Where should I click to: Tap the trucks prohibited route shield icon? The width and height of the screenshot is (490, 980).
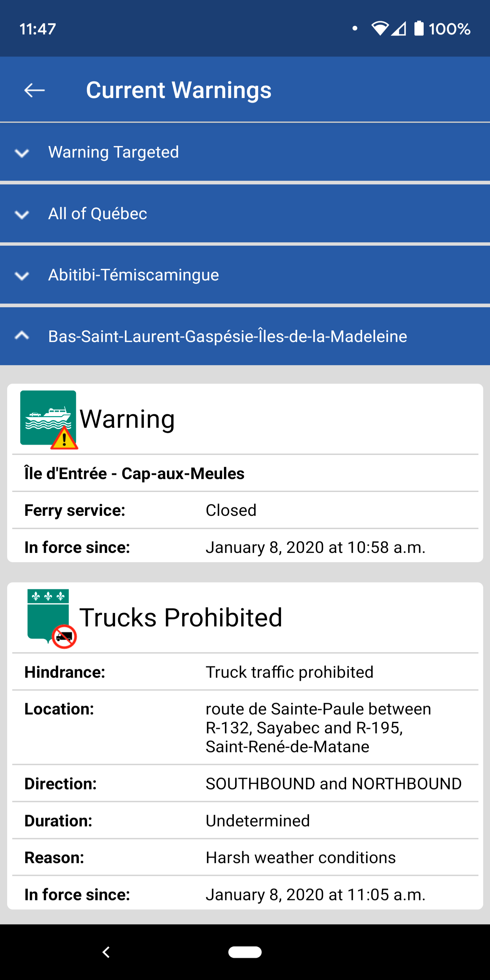pyautogui.click(x=51, y=619)
